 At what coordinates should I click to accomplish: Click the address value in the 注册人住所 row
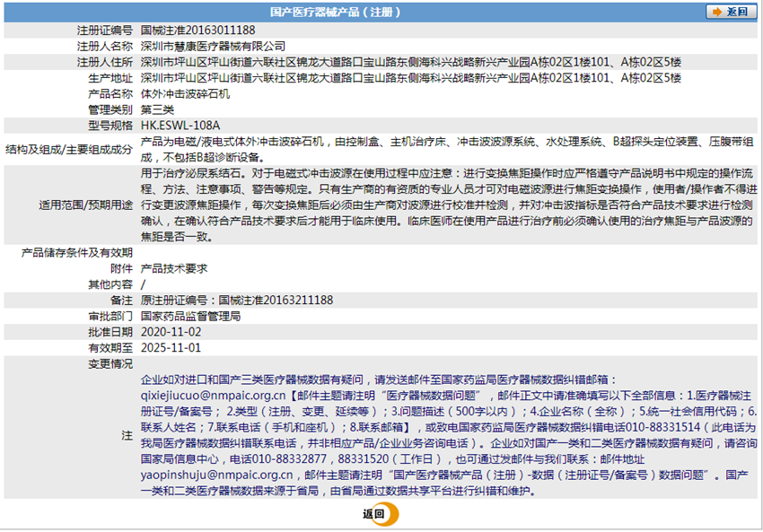411,62
